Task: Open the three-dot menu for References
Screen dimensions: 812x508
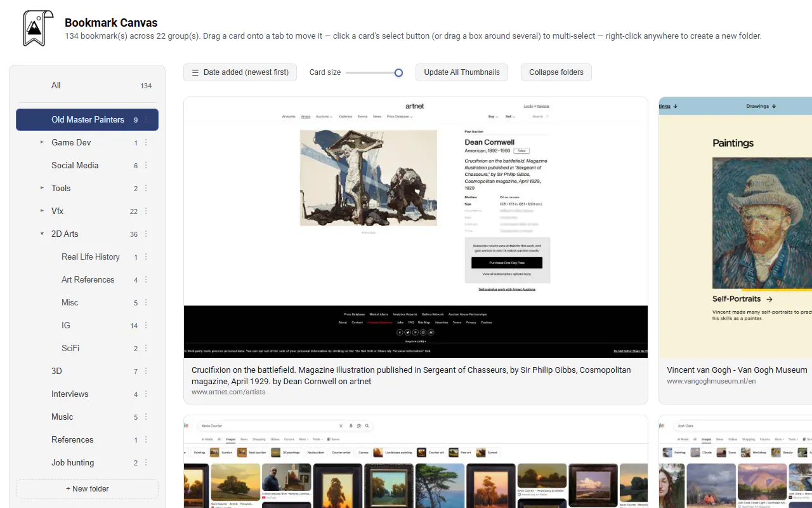Action: (146, 439)
